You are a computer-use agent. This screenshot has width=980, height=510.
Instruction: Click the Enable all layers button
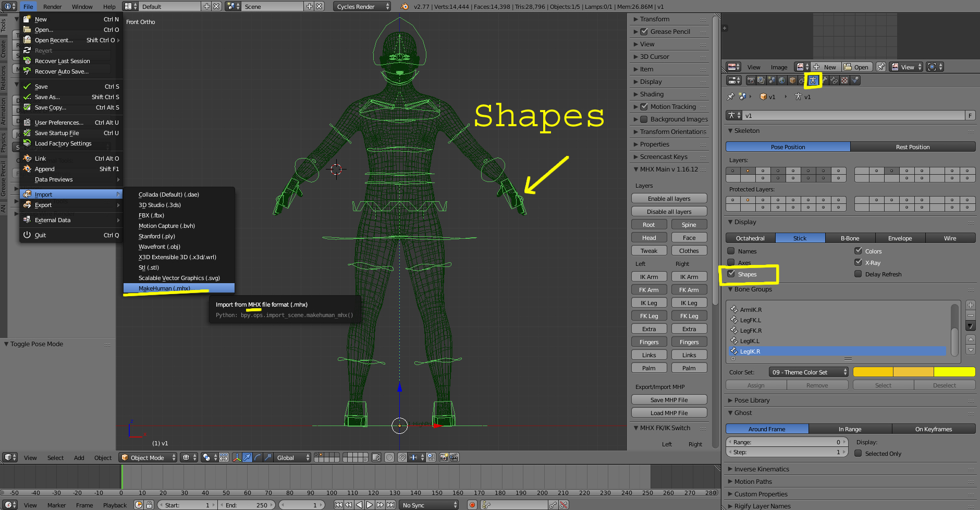pyautogui.click(x=669, y=198)
